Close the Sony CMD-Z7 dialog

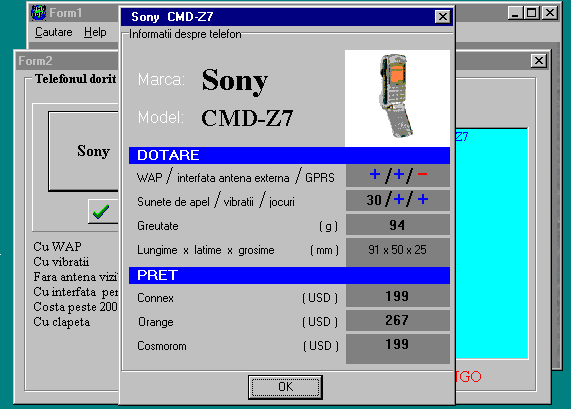[442, 17]
